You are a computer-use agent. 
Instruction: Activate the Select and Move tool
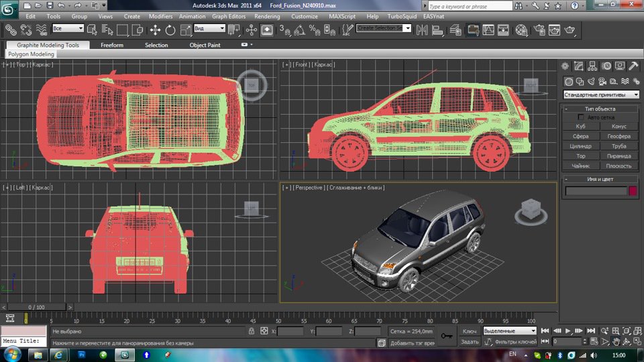pos(155,29)
